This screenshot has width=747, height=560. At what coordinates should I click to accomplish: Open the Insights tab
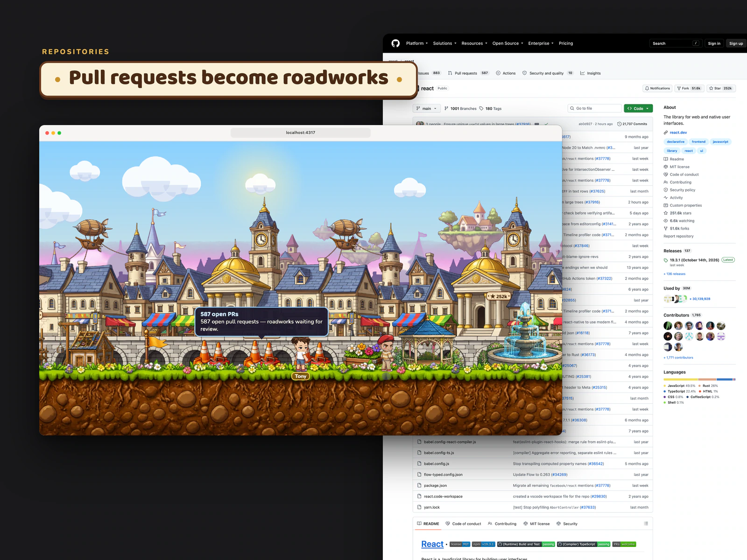(x=590, y=73)
